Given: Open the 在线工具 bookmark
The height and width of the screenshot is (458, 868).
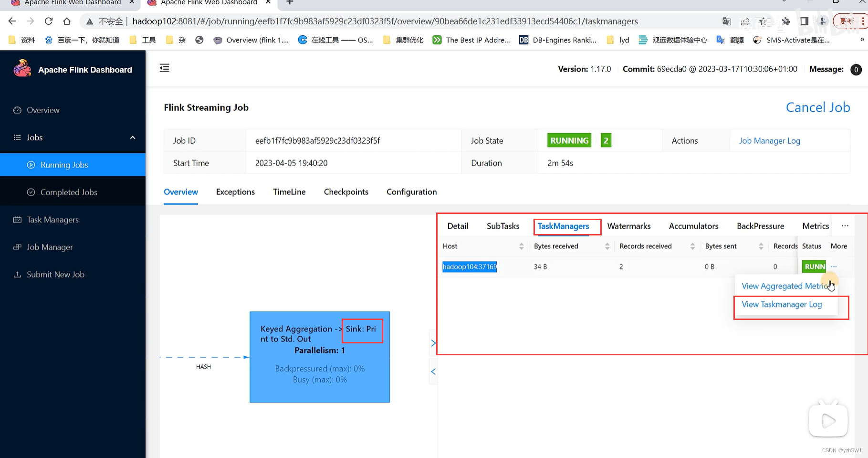Looking at the screenshot, I should (335, 40).
